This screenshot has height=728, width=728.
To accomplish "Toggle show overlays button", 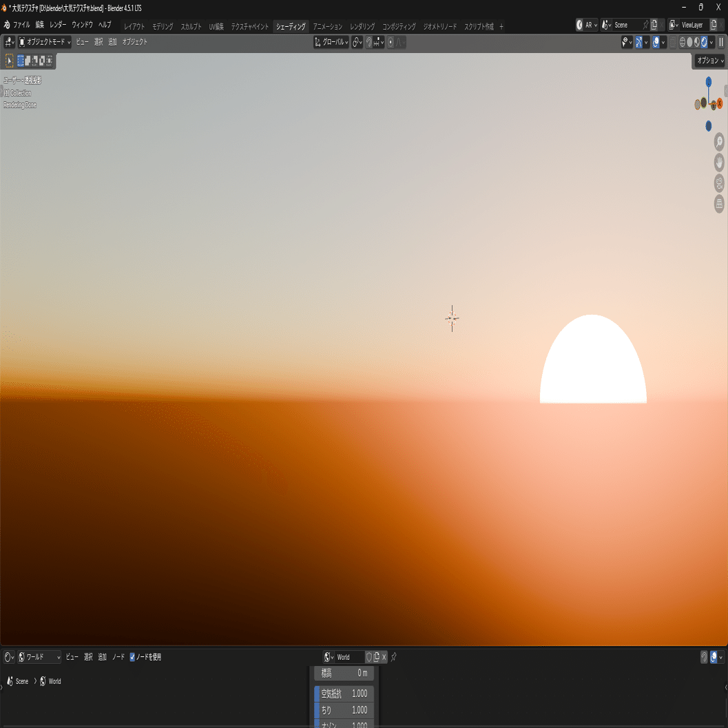I will click(x=656, y=42).
